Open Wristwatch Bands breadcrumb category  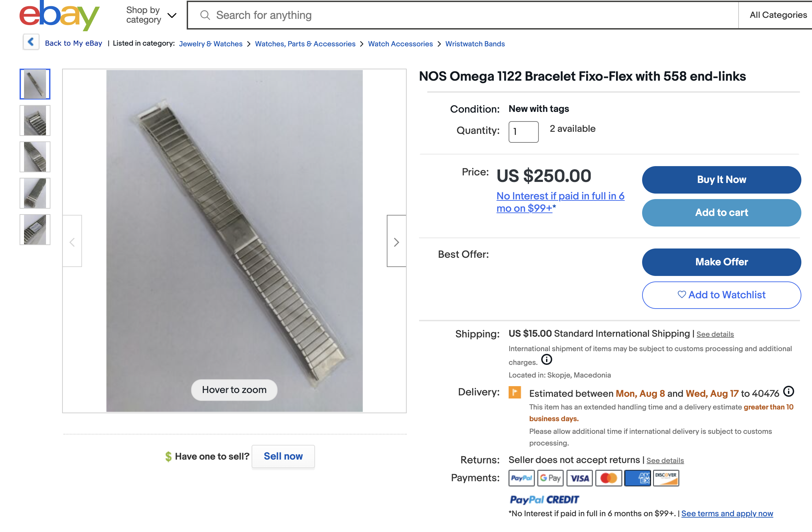click(x=475, y=44)
